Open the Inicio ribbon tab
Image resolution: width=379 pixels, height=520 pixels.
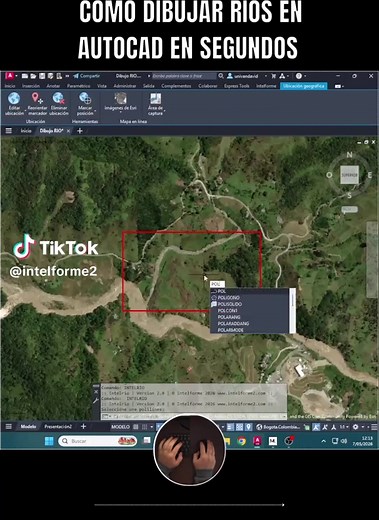point(10,86)
